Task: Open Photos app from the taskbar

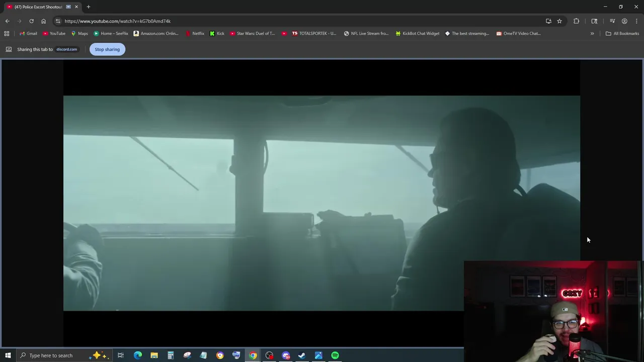Action: 318,355
